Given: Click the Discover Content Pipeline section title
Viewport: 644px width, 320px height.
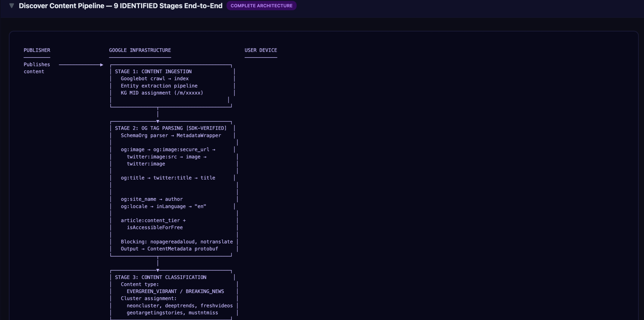Looking at the screenshot, I should pos(120,6).
